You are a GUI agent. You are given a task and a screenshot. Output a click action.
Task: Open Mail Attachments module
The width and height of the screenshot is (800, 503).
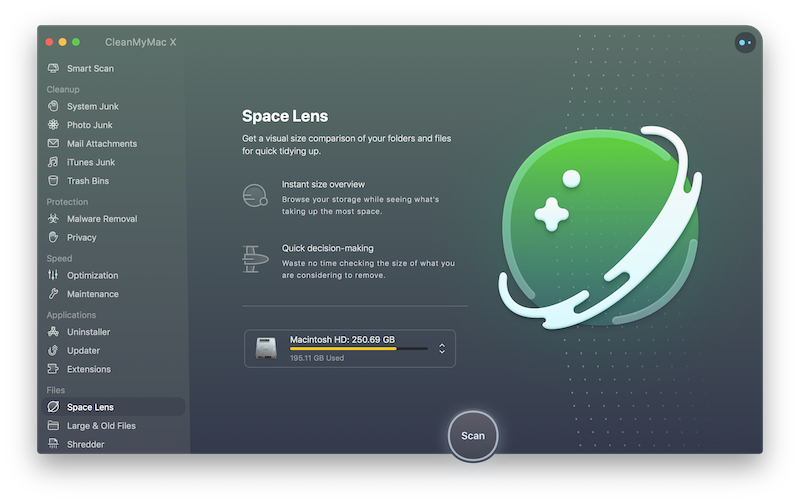(102, 144)
